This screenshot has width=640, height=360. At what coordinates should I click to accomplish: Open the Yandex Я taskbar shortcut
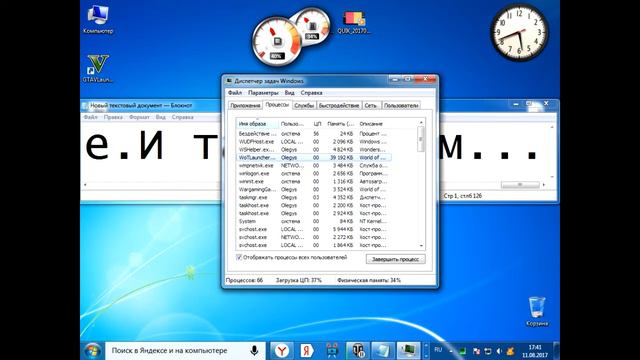(307, 351)
